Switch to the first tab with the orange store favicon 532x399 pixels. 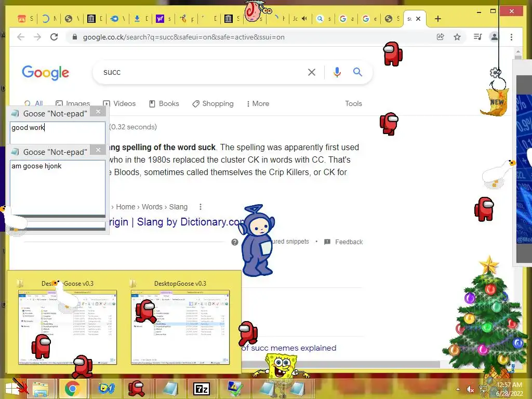coord(26,19)
